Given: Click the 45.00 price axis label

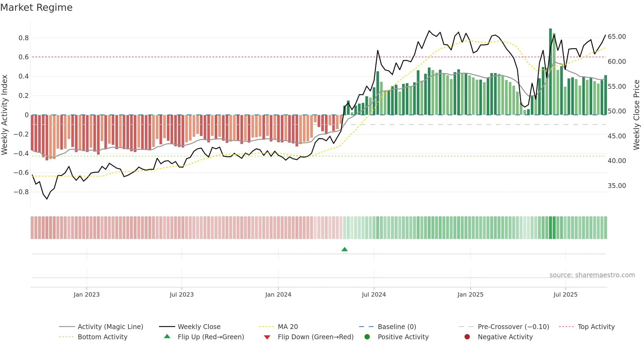Looking at the screenshot, I should (x=617, y=136).
